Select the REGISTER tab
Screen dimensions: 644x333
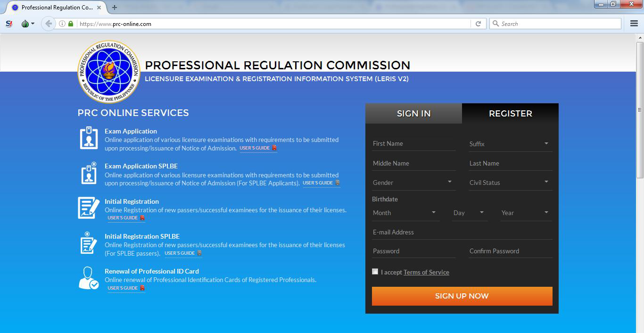[x=510, y=113]
